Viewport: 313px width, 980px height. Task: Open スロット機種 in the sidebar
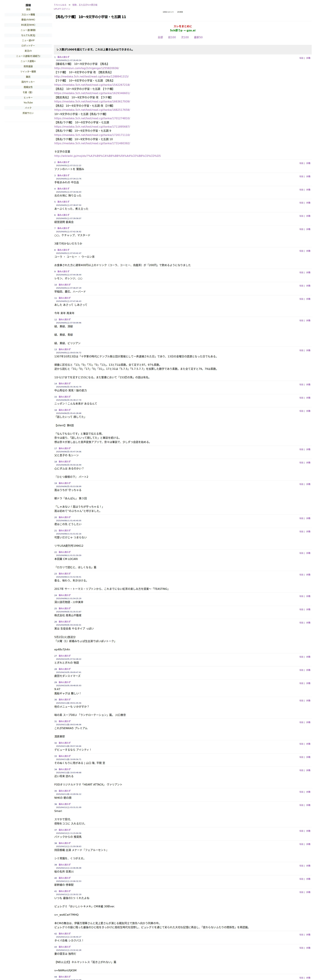28,15
